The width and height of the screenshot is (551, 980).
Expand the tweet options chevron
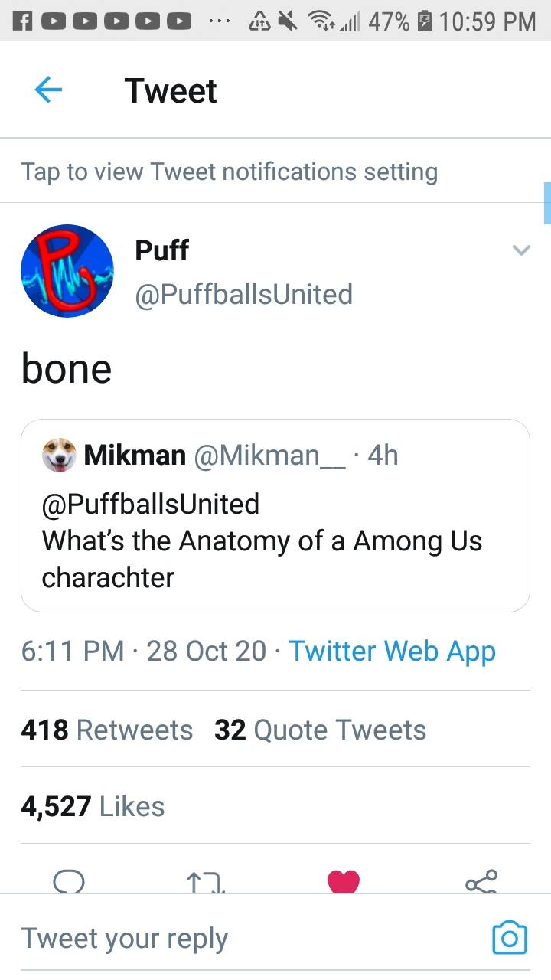[x=521, y=250]
